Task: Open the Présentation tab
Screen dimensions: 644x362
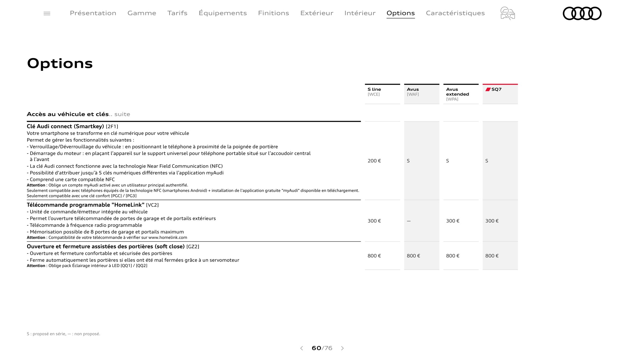Action: (x=93, y=13)
